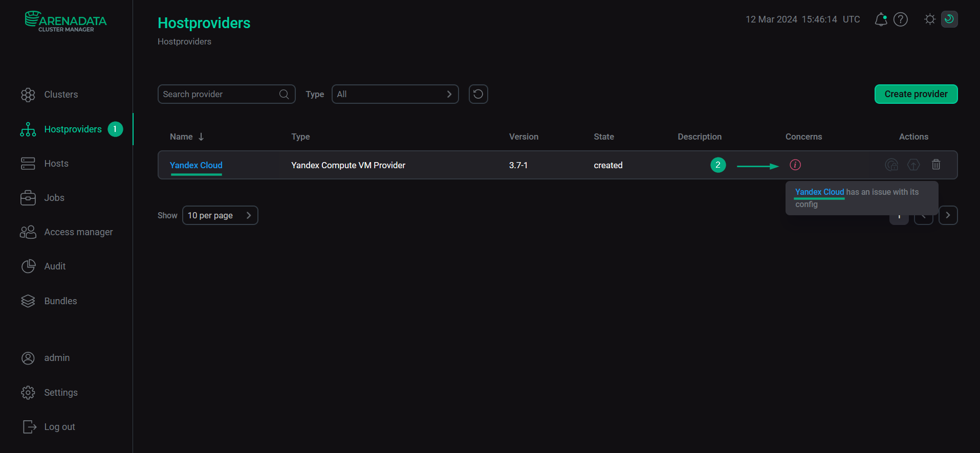Delete Yandex Cloud provider trash icon
The height and width of the screenshot is (453, 980).
tap(936, 165)
